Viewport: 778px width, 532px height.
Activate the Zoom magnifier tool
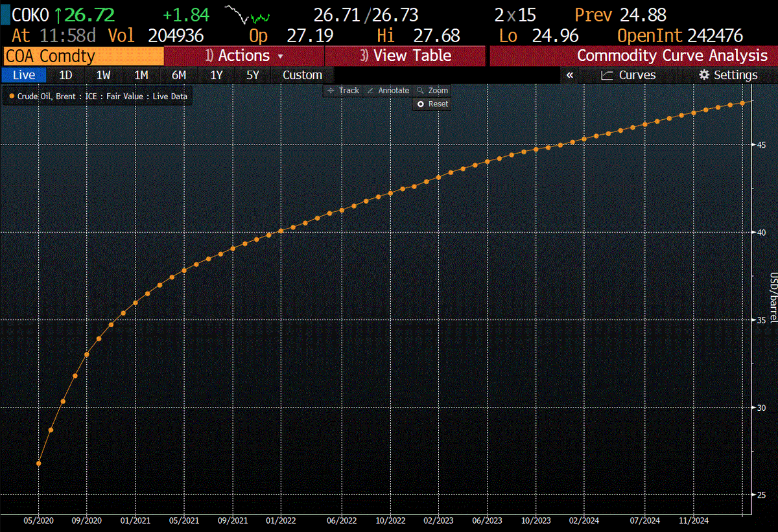pyautogui.click(x=432, y=91)
